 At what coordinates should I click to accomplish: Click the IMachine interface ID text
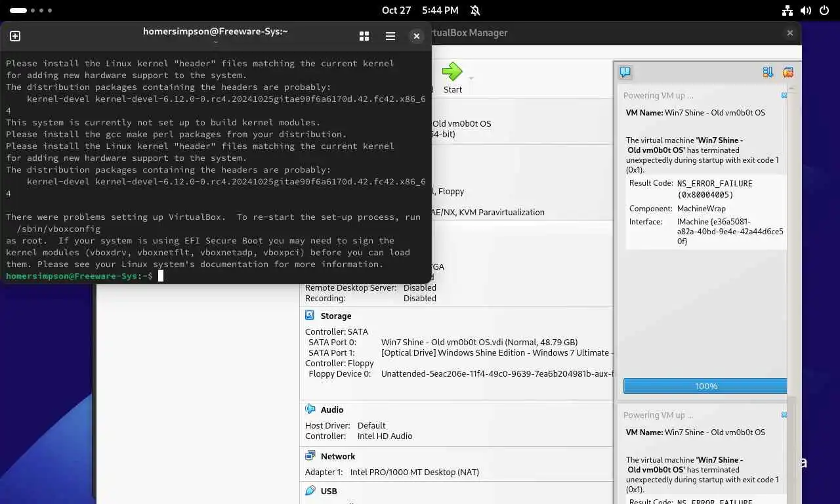tap(730, 232)
